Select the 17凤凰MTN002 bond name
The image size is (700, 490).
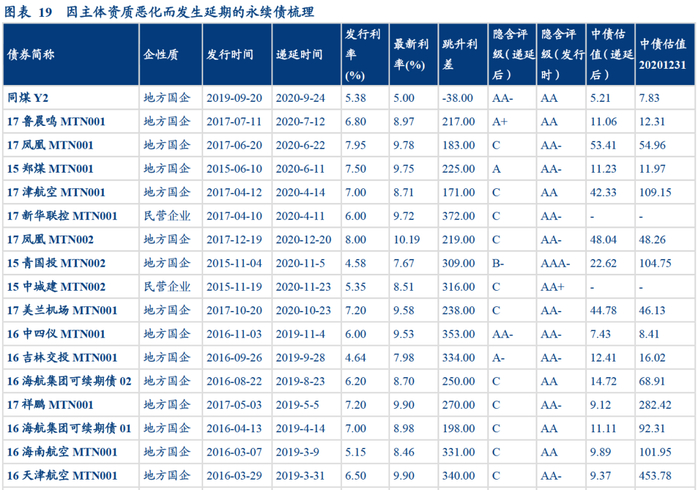point(50,240)
